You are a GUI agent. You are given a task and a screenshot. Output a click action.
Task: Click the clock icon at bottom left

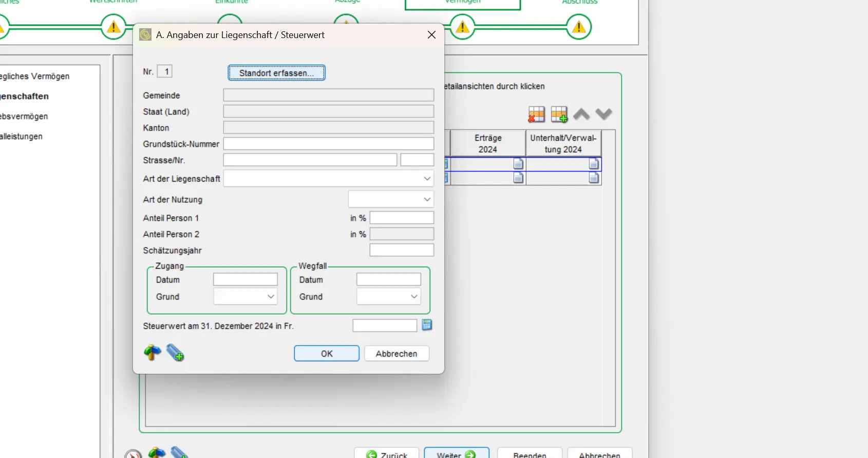pyautogui.click(x=133, y=454)
